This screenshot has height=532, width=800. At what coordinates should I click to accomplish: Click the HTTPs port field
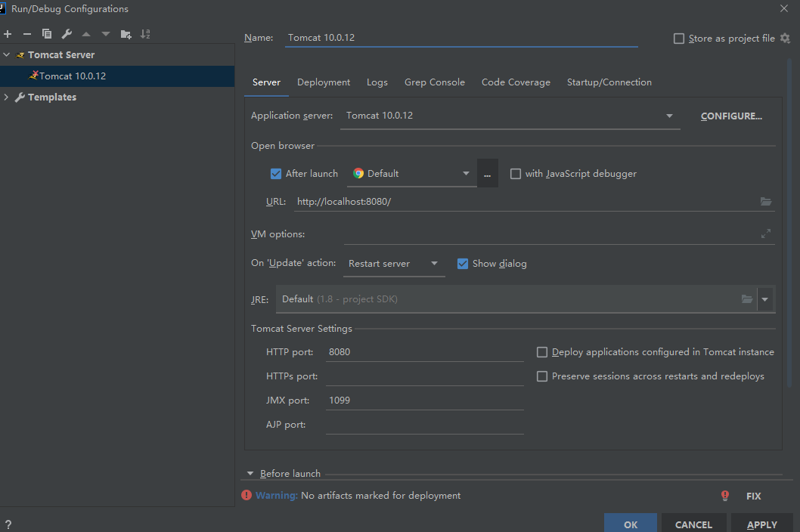click(424, 376)
